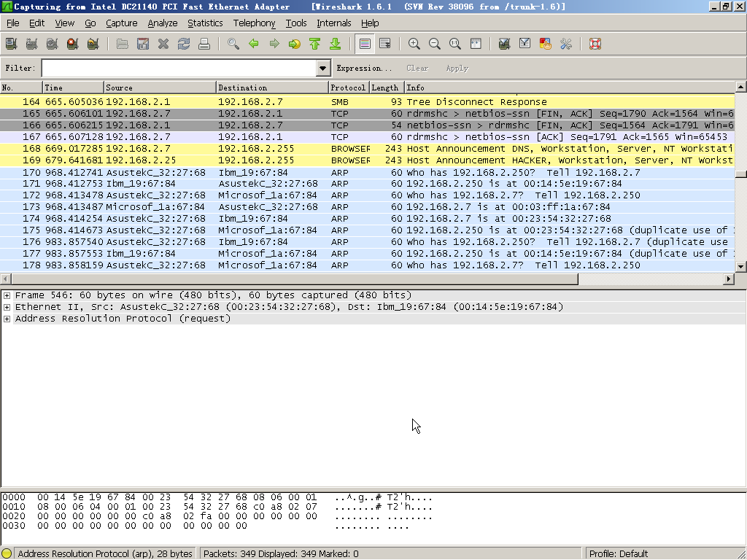Toggle colorize packet list

coord(365,44)
